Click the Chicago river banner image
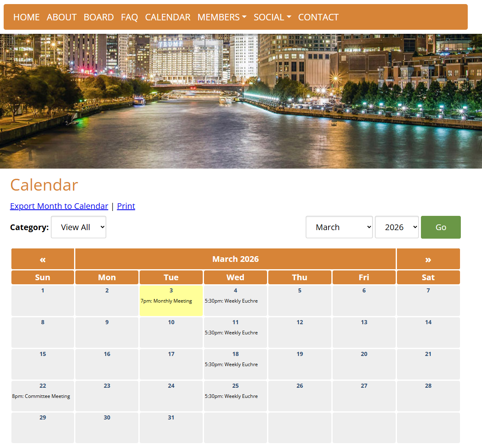This screenshot has height=448, width=482. click(241, 101)
